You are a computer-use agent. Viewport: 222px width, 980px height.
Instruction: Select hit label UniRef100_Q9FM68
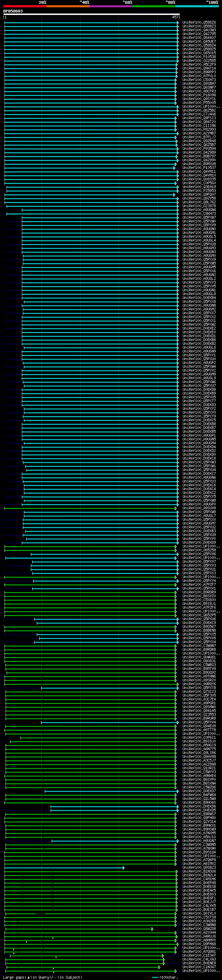click(x=199, y=944)
